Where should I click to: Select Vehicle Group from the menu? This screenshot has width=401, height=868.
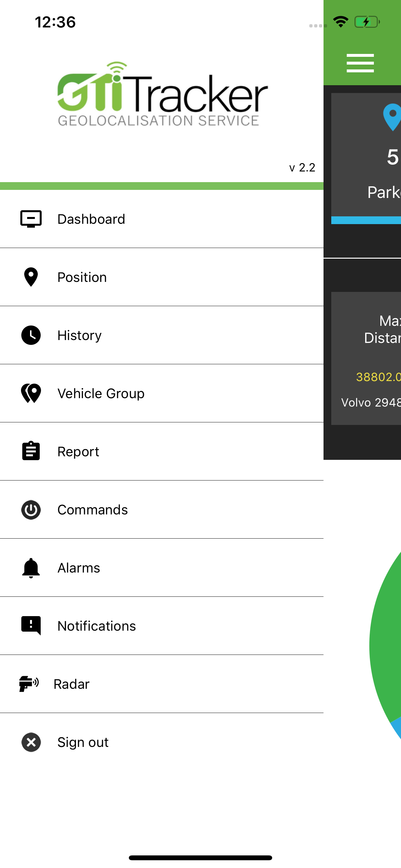pyautogui.click(x=162, y=393)
